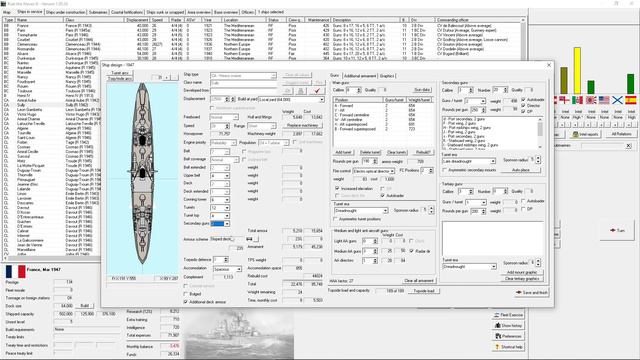Click the open design file icon

point(287,91)
